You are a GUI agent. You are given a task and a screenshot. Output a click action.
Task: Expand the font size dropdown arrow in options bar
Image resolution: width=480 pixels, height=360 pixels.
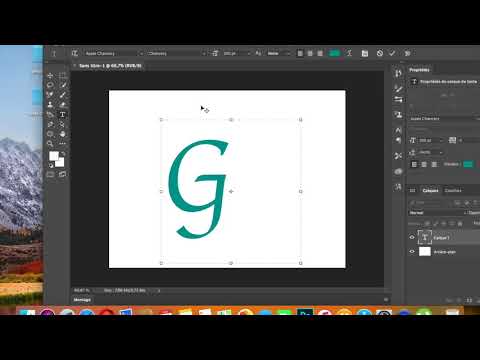click(x=249, y=53)
